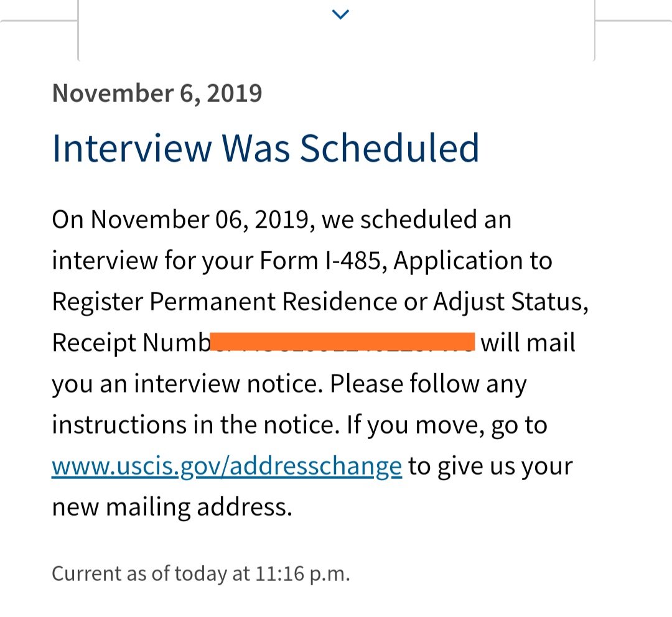Click the November 6, 2019 date label
This screenshot has height=617, width=672.
157,93
